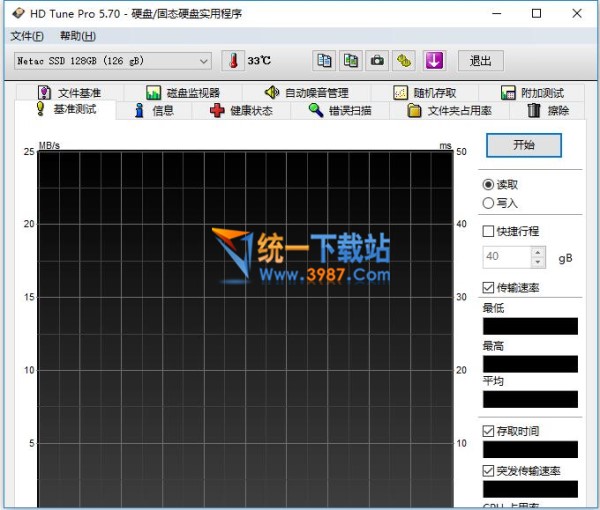
Task: Click the 最低 result box
Action: pos(530,326)
